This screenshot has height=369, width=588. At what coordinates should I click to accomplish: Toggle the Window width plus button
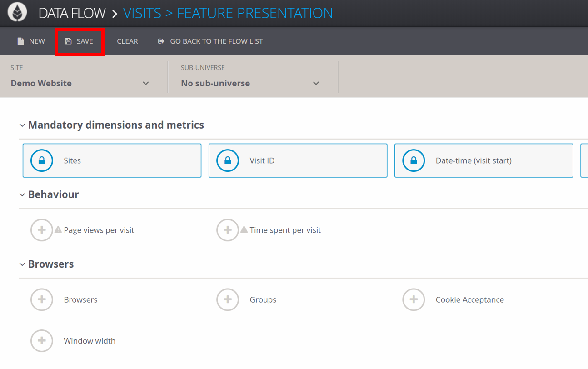click(42, 341)
